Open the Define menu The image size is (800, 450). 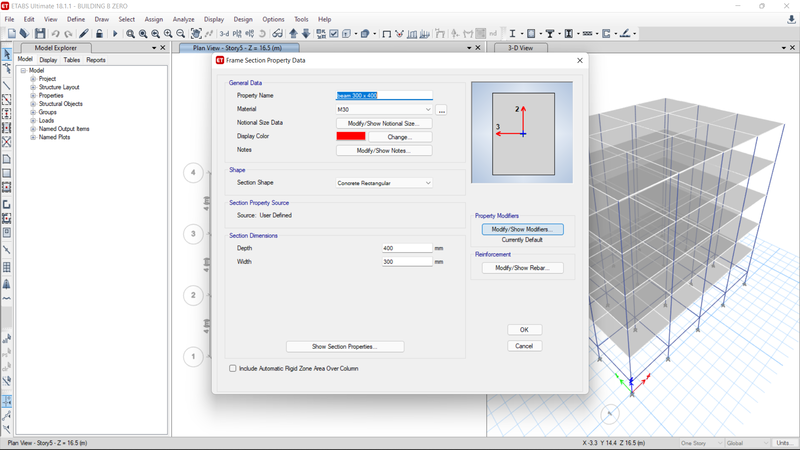(x=76, y=19)
